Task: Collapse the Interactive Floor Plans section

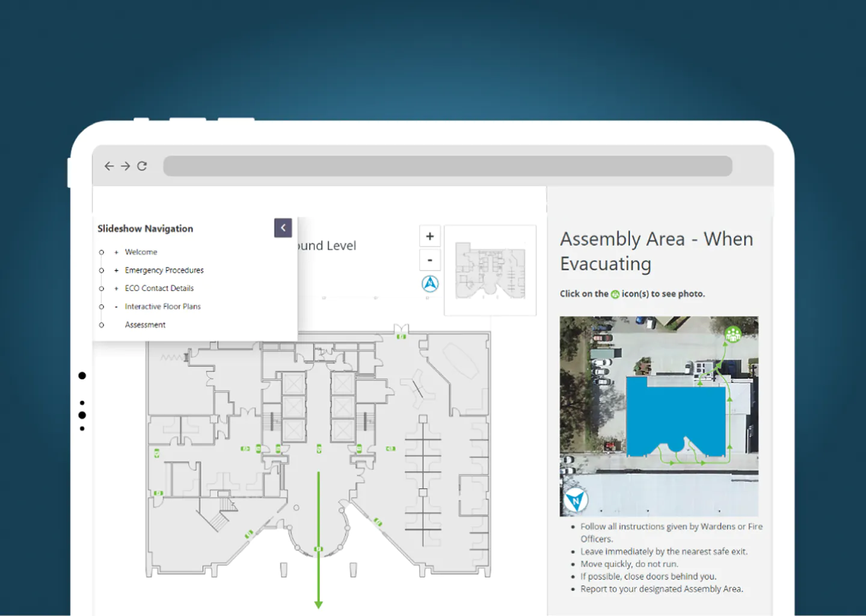Action: [115, 307]
